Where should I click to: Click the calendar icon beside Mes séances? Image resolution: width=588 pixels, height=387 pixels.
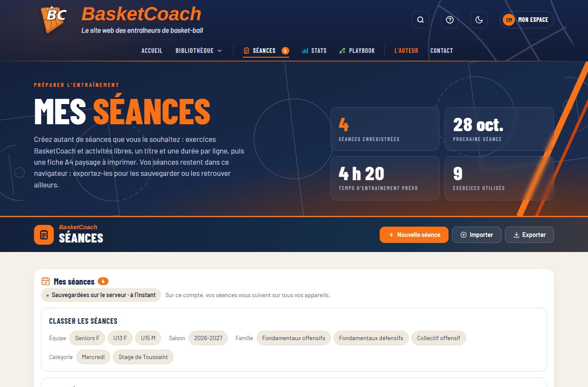(x=46, y=281)
